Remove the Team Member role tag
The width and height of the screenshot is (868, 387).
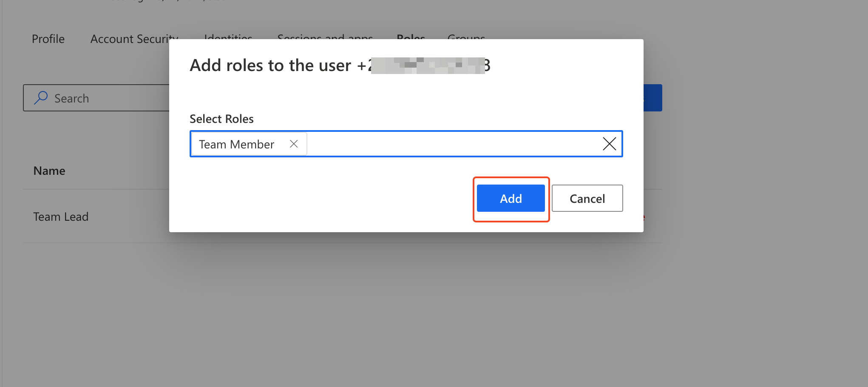coord(293,144)
